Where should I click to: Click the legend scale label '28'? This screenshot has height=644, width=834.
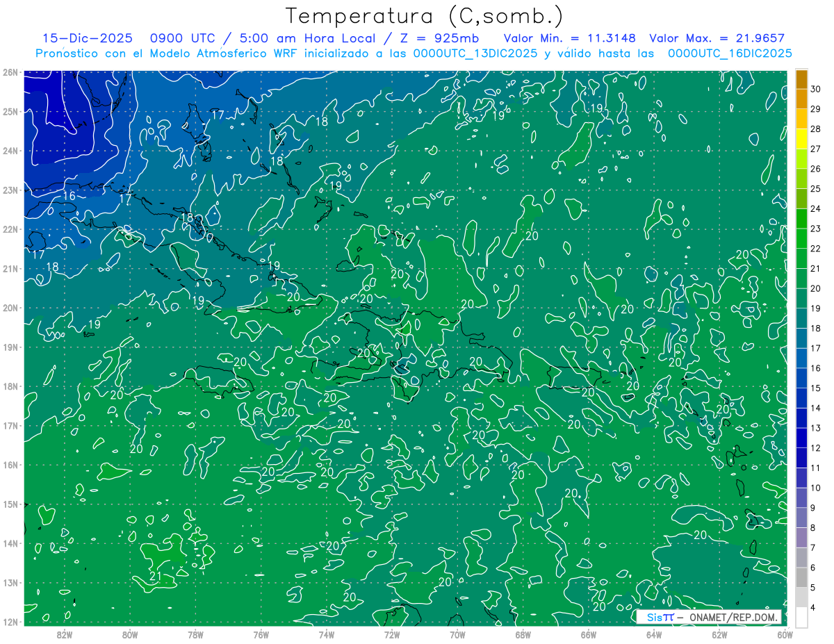tap(816, 129)
